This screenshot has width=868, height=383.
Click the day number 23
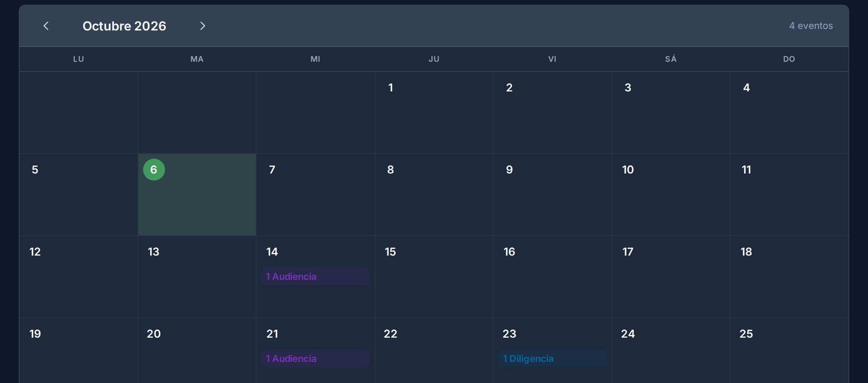pyautogui.click(x=509, y=334)
